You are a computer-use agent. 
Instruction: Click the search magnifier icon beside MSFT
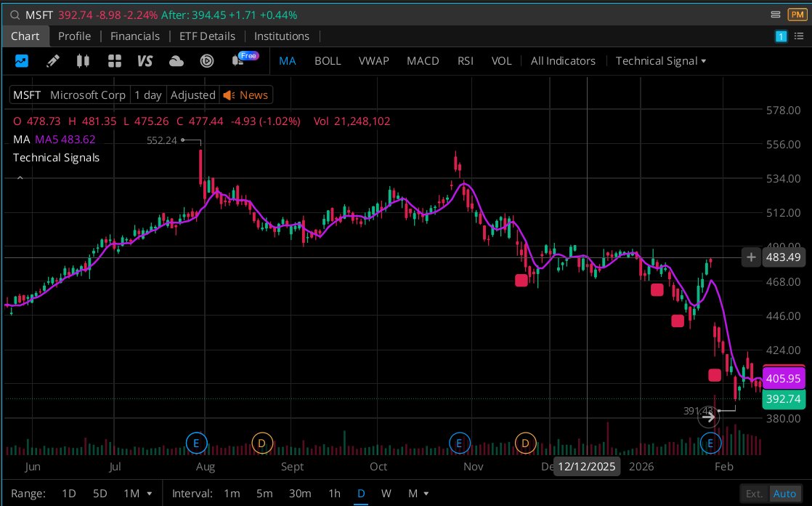[x=15, y=15]
